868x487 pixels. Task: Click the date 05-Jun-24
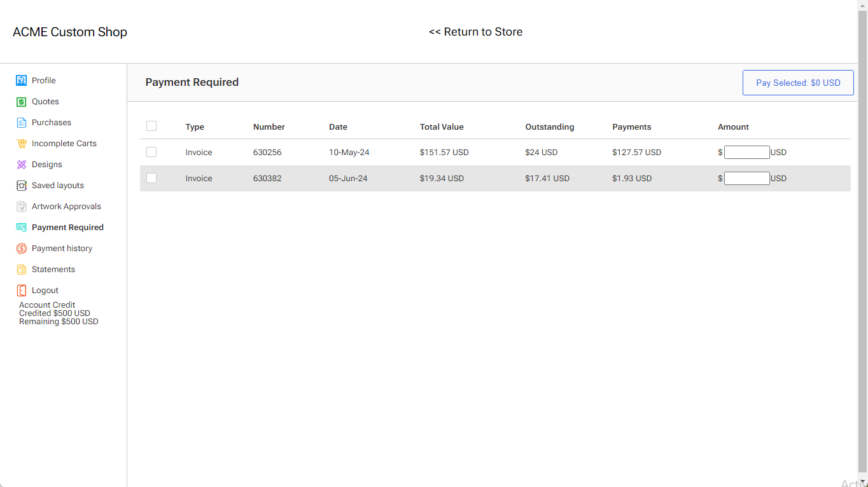(348, 179)
